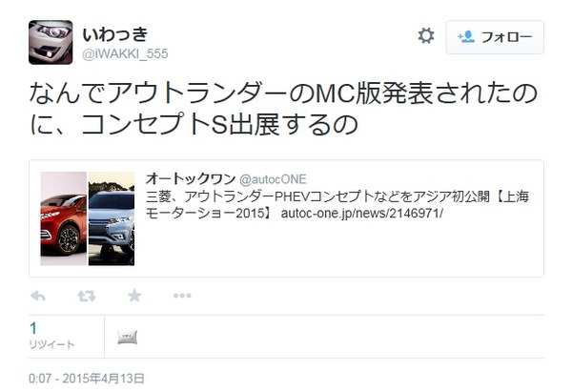Retweet this tweet using the retweet icon
This screenshot has width=572, height=392.
click(x=87, y=296)
